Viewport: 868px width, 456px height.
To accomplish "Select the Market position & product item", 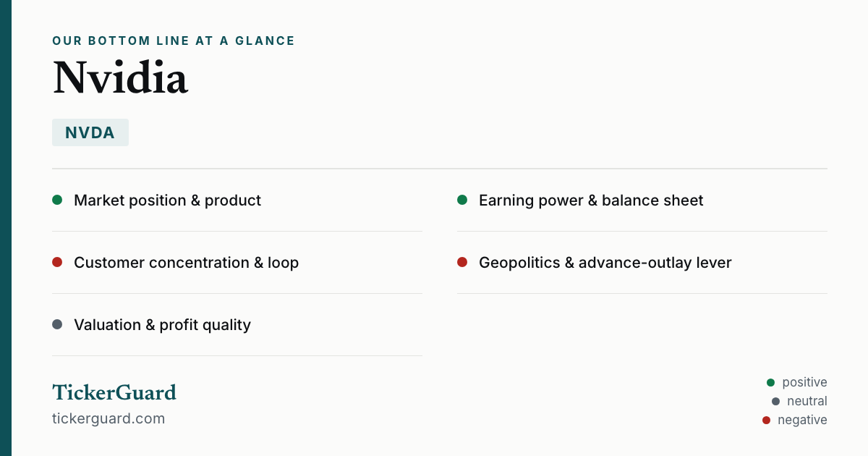I will (x=237, y=200).
